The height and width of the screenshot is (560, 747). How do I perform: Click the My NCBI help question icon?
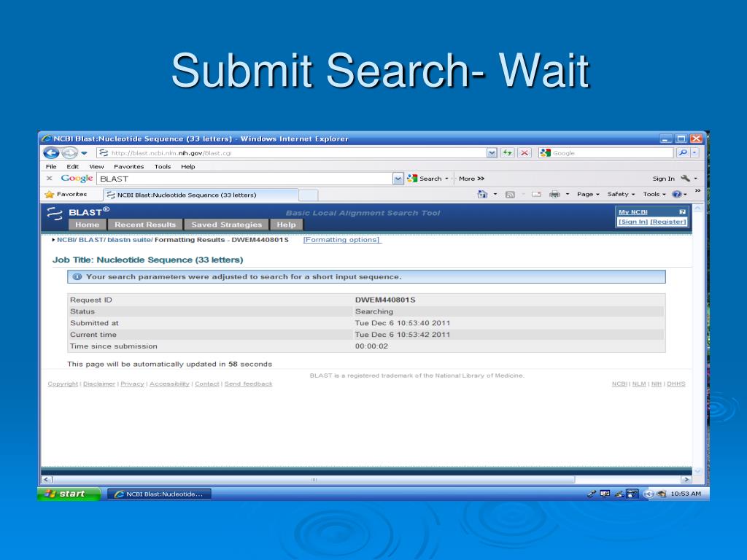(682, 212)
